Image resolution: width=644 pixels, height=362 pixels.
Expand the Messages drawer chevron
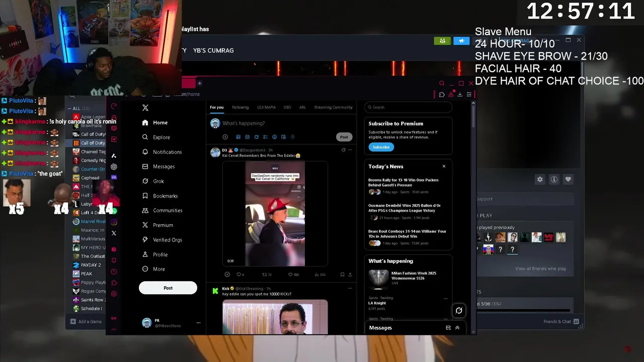pyautogui.click(x=457, y=328)
